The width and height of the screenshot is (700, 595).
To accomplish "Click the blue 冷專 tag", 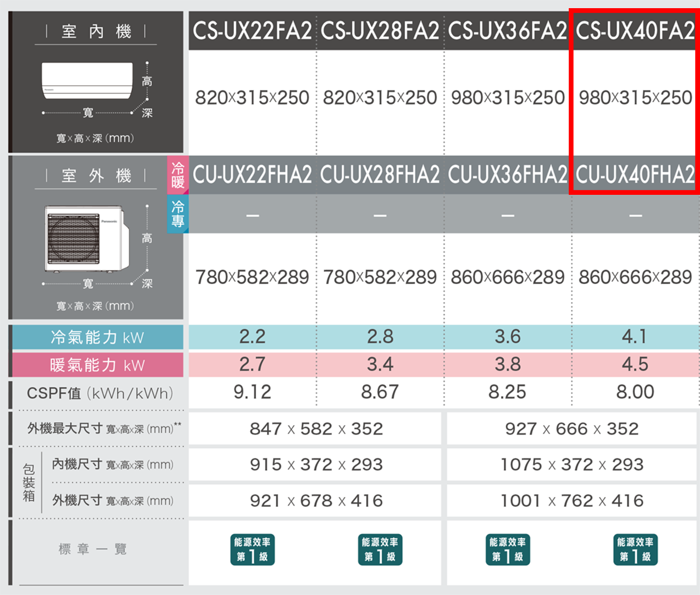I will [x=177, y=214].
